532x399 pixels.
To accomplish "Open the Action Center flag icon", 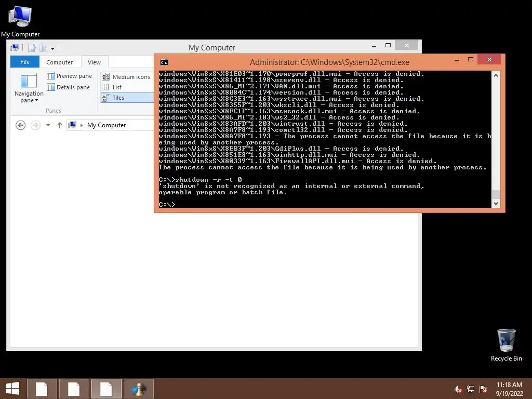I will point(483,389).
